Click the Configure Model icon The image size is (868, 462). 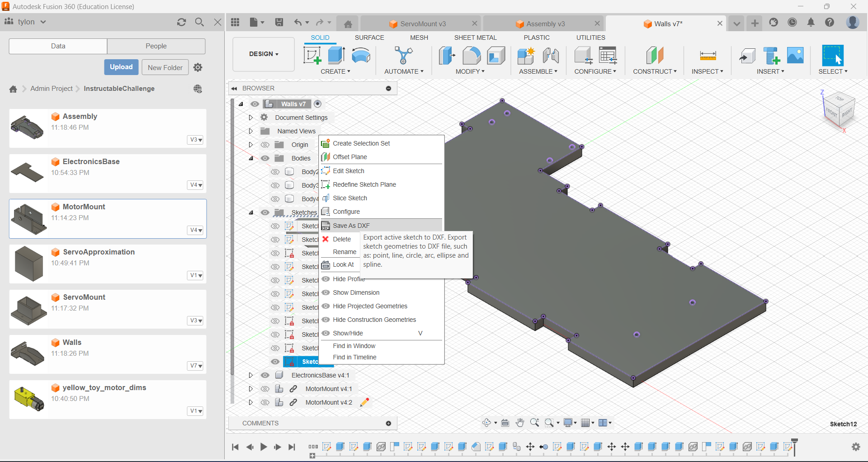pyautogui.click(x=583, y=56)
